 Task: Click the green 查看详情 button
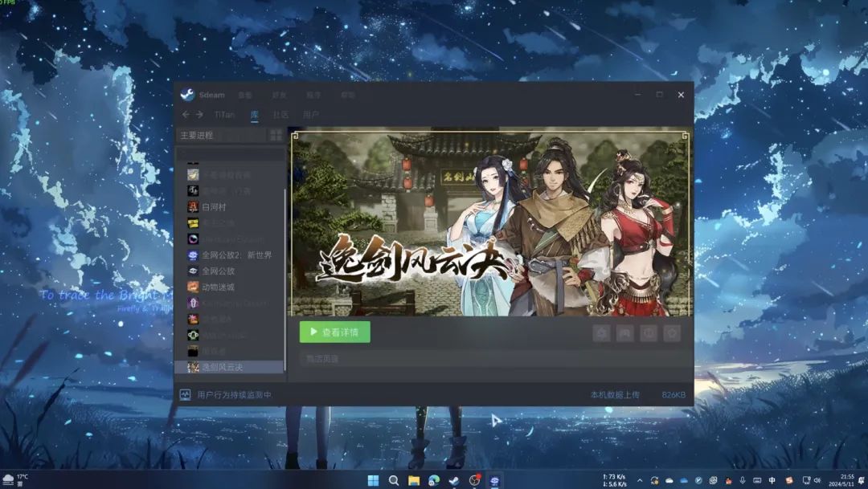coord(335,332)
